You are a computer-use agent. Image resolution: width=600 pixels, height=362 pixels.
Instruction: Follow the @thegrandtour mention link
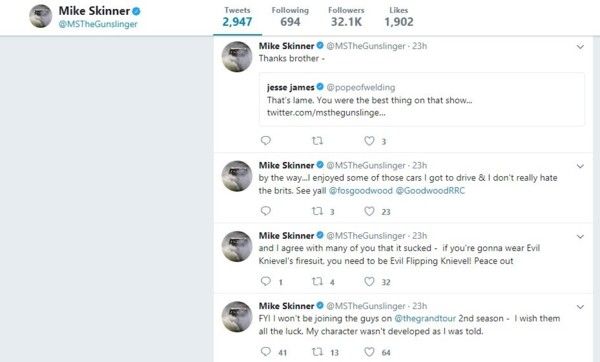click(425, 318)
